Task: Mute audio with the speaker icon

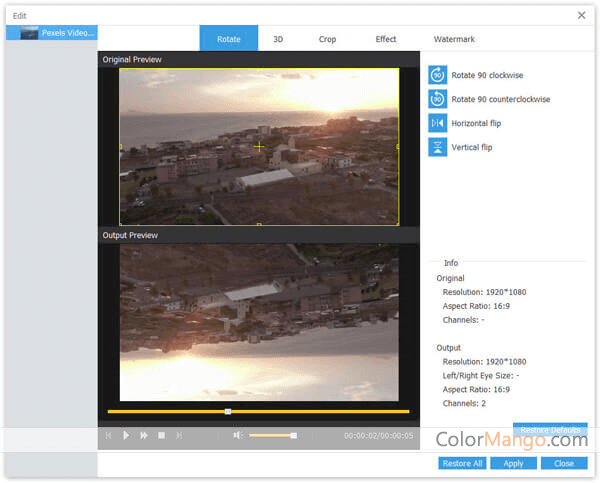Action: point(238,435)
